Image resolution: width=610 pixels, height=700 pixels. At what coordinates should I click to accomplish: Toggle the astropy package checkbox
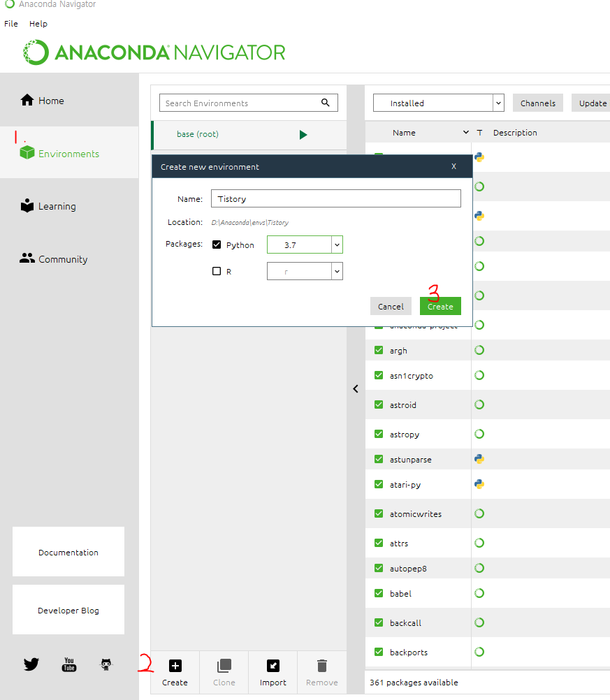(379, 434)
